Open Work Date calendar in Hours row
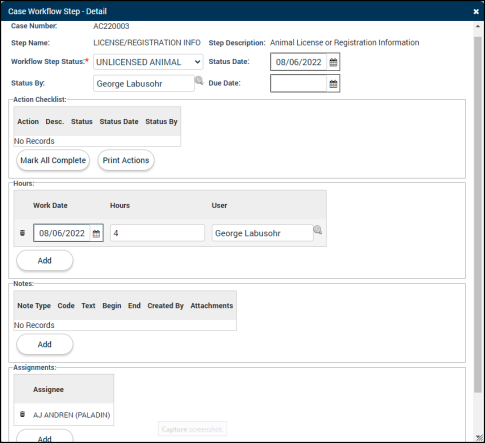The image size is (485, 443). coord(96,233)
